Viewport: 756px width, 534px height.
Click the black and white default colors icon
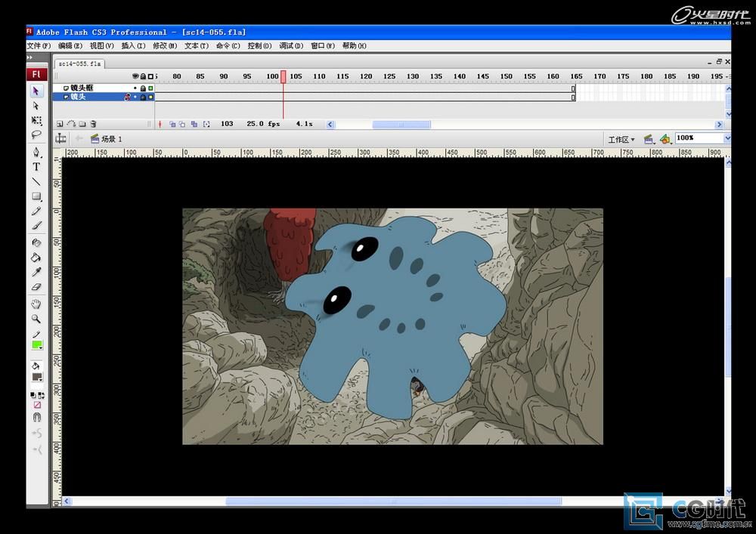(x=33, y=395)
